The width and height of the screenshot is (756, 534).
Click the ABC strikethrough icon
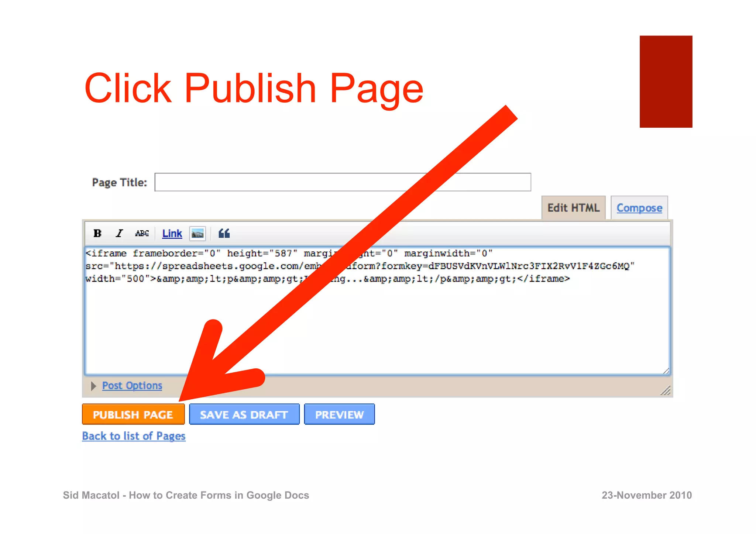(142, 233)
